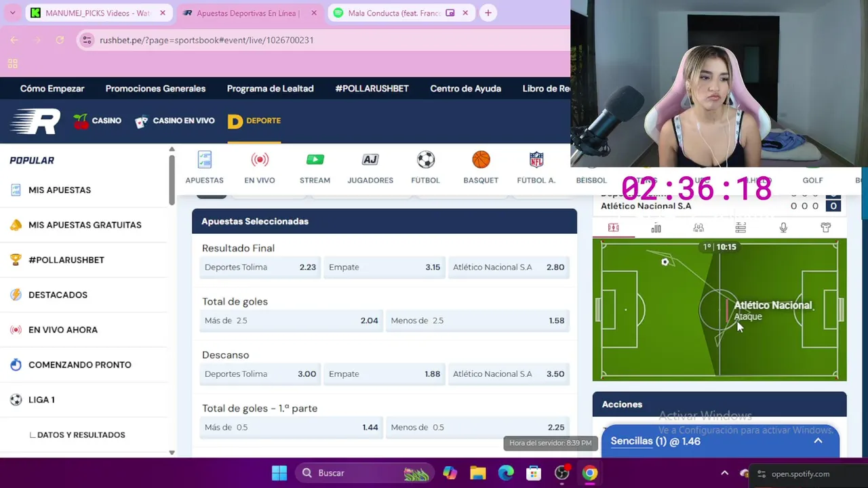Bet Menos de 0.5 first-half goals at 2.25
This screenshot has height=488, width=868.
tap(477, 428)
